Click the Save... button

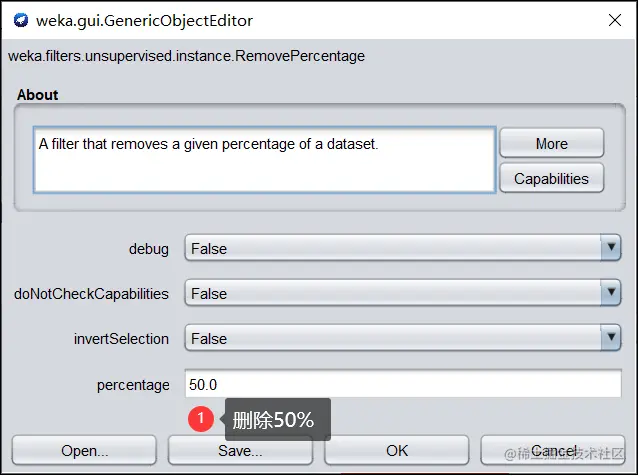pyautogui.click(x=240, y=451)
